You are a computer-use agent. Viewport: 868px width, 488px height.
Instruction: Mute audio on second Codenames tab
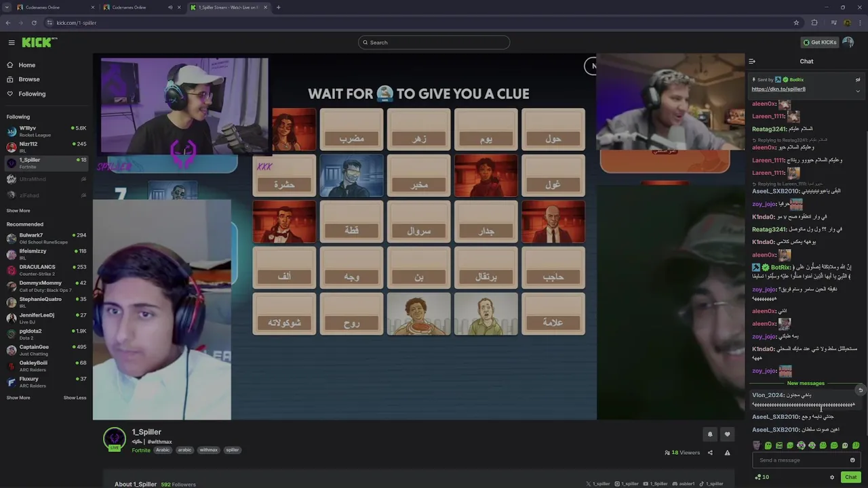[170, 7]
